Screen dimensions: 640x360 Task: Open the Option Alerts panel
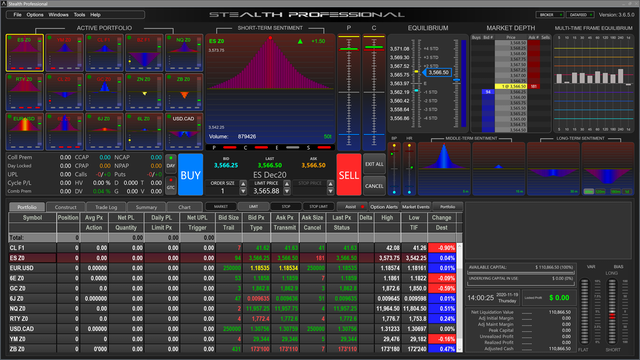[x=384, y=207]
